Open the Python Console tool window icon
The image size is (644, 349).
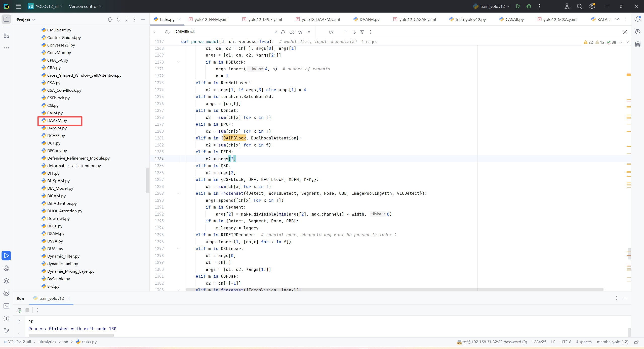[6, 268]
